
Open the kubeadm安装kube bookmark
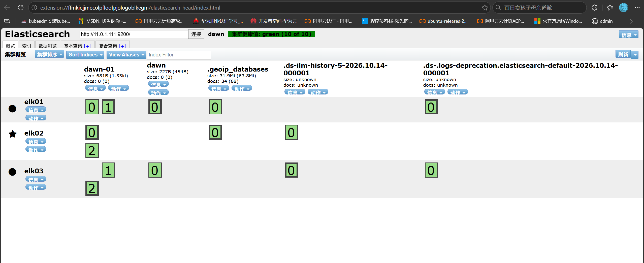pos(46,21)
